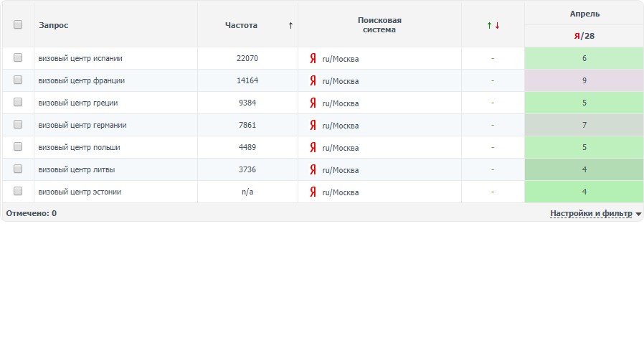Image resolution: width=644 pixels, height=351 pixels.
Task: Tick the select-all checkbox in the header
Action: [x=18, y=24]
